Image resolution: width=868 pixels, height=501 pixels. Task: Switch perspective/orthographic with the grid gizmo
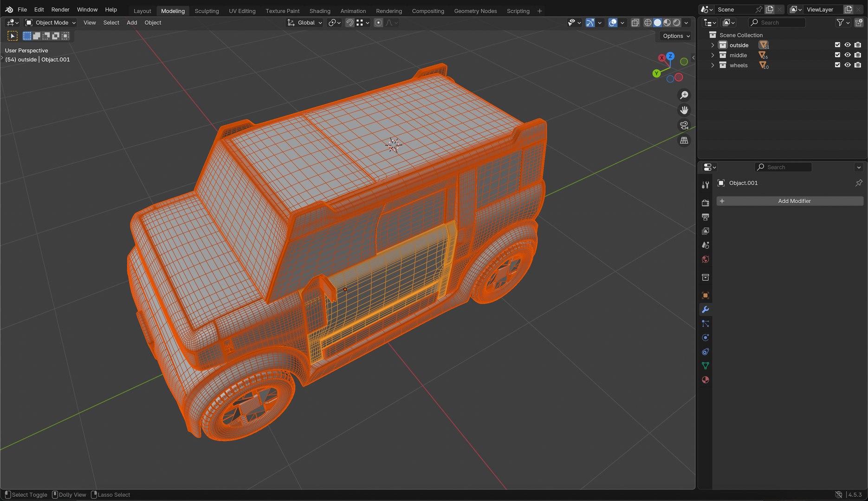tap(684, 140)
